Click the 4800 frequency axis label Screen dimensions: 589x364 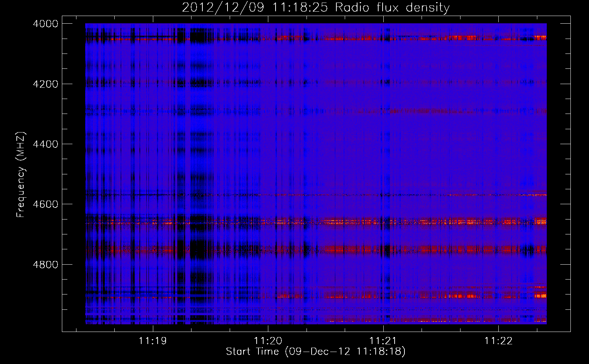click(46, 265)
